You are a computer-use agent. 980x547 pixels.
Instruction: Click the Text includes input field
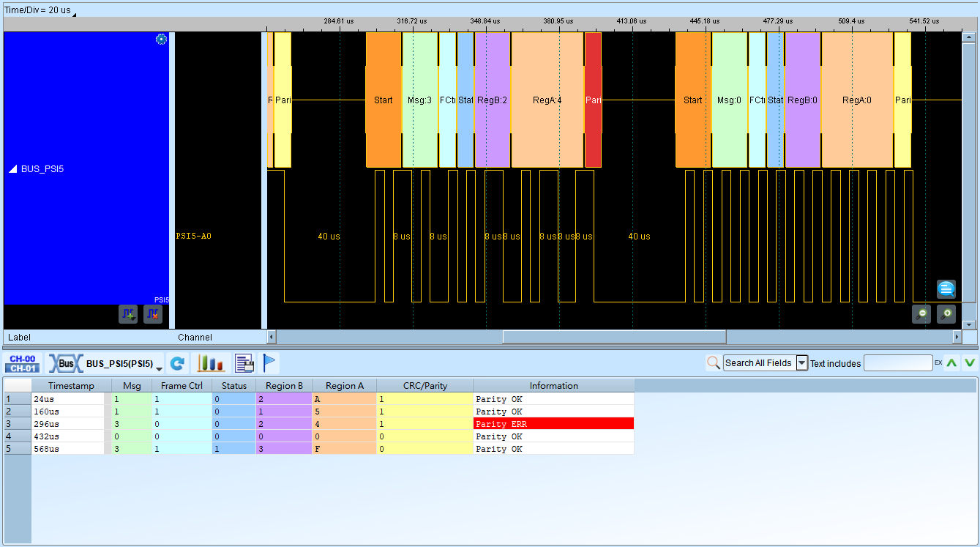pos(898,363)
